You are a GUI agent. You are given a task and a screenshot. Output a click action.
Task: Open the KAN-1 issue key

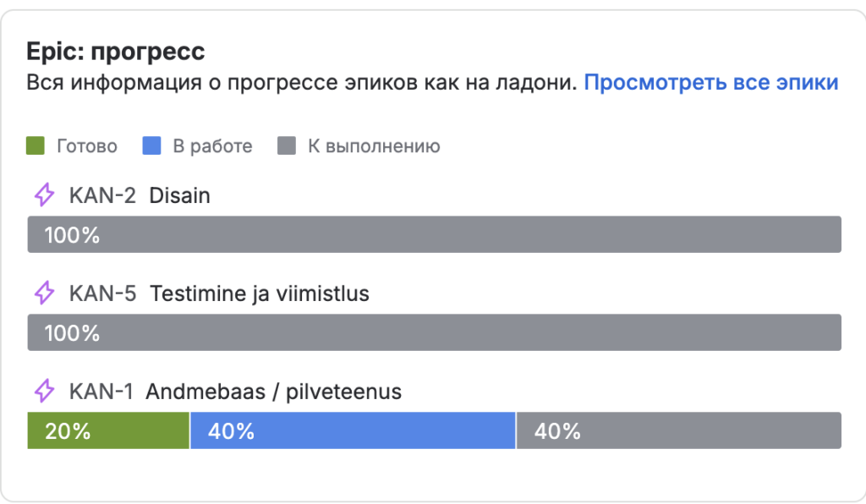[x=101, y=392]
